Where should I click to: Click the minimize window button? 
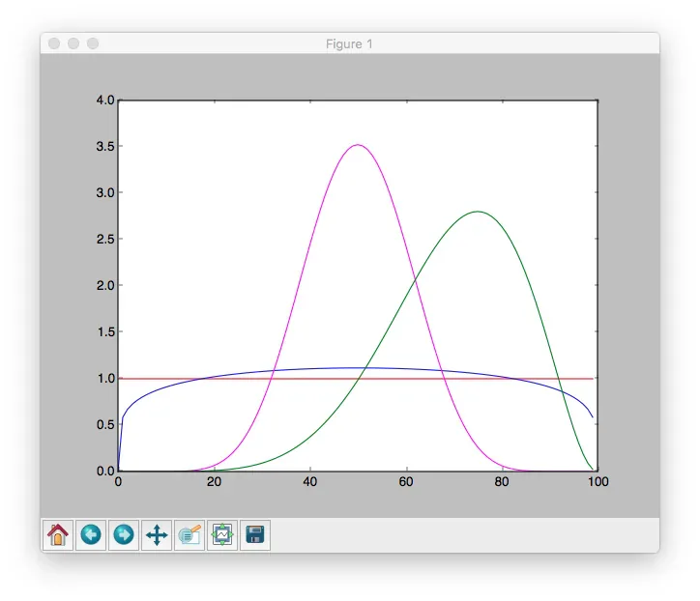[x=73, y=43]
